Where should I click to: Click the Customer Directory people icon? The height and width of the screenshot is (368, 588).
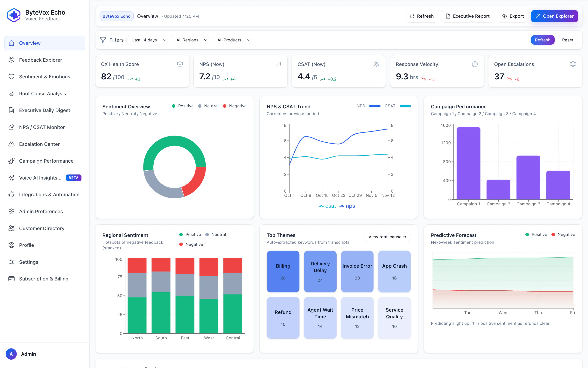click(11, 228)
